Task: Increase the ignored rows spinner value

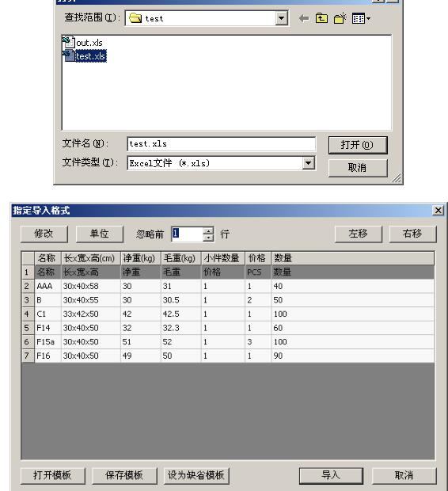Action: [x=208, y=230]
